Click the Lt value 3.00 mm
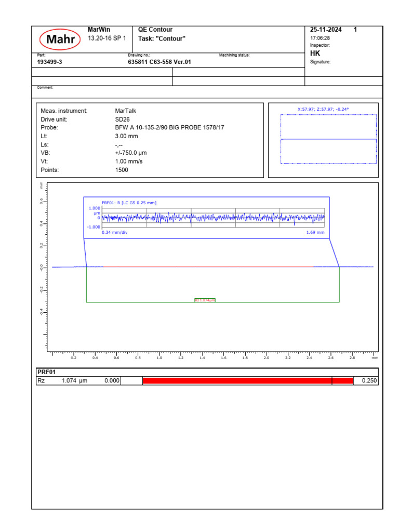This screenshot has height=532, width=399. 126,136
